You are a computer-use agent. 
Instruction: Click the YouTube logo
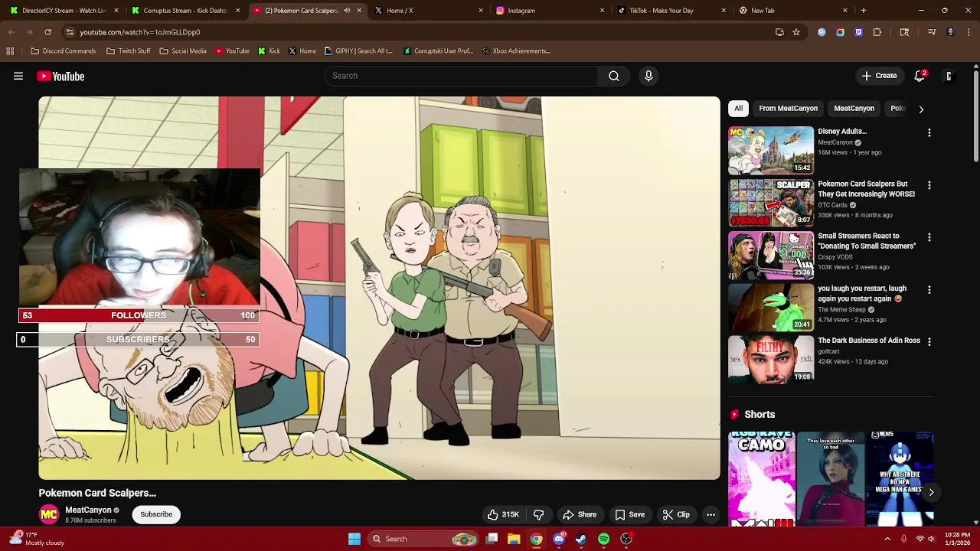pyautogui.click(x=60, y=76)
